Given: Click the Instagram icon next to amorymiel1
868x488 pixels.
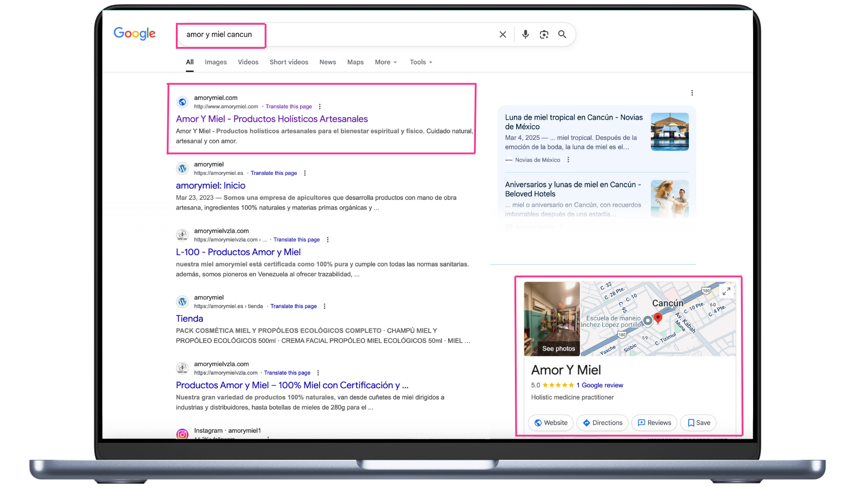Looking at the screenshot, I should (x=182, y=434).
